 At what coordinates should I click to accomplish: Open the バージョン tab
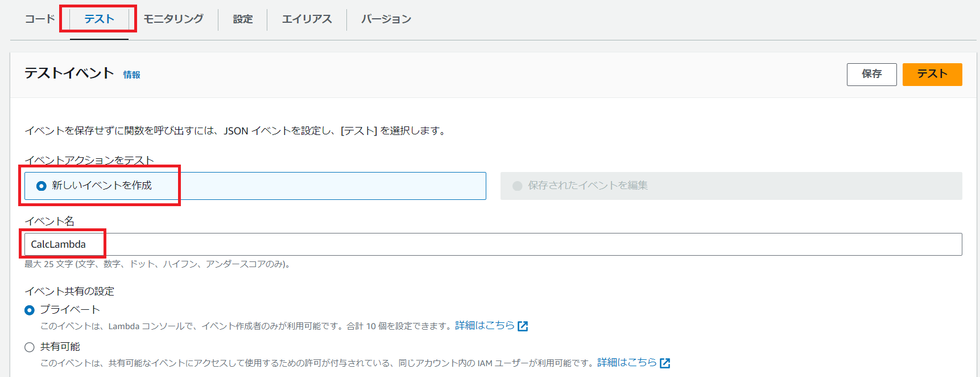386,19
